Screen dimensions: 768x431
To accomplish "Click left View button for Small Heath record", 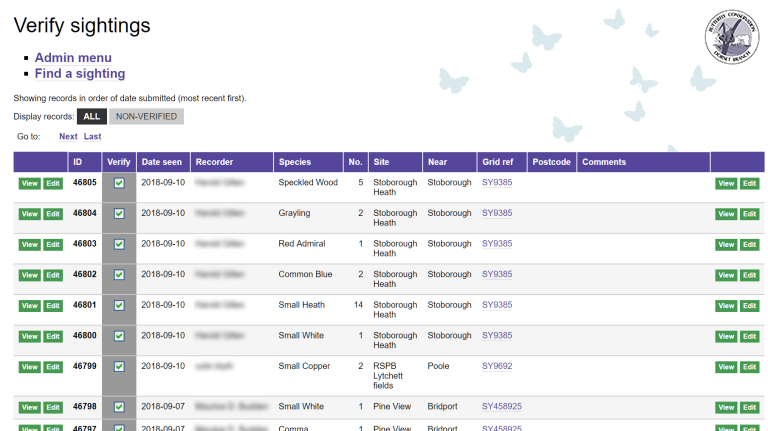I will 29,306.
